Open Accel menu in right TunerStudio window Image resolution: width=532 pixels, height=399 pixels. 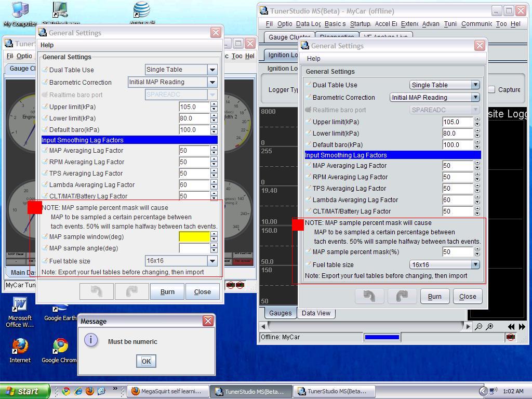click(x=386, y=24)
